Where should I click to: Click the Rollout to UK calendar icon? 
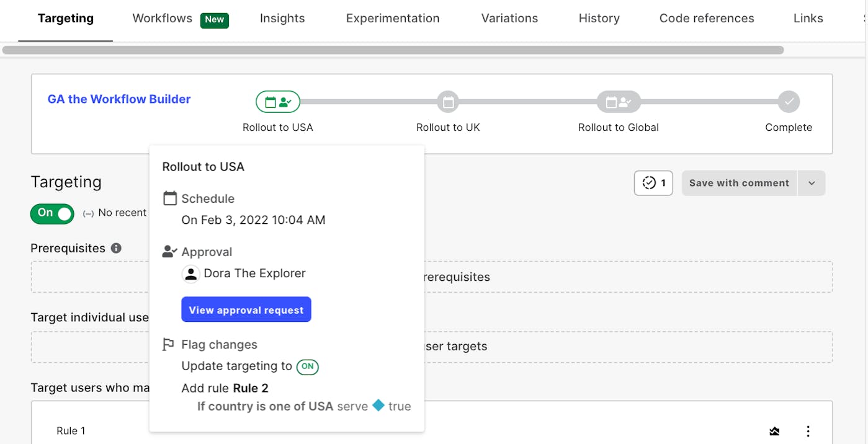tap(448, 102)
